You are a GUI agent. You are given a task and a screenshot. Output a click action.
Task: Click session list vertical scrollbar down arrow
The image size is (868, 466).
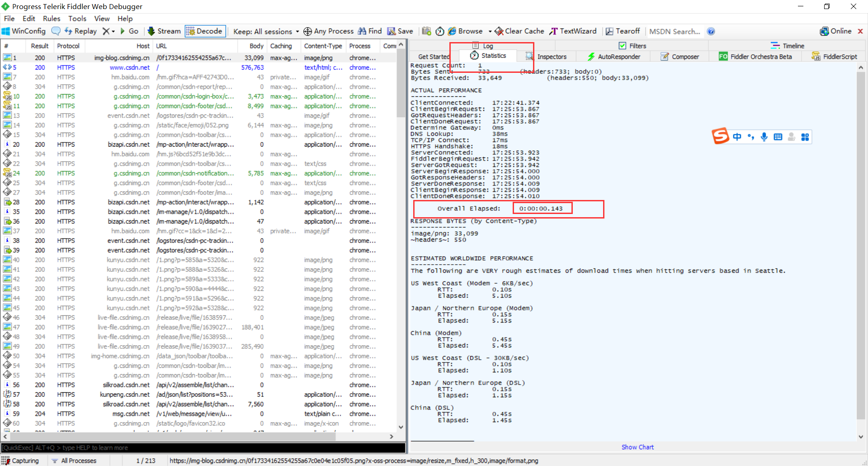point(401,427)
